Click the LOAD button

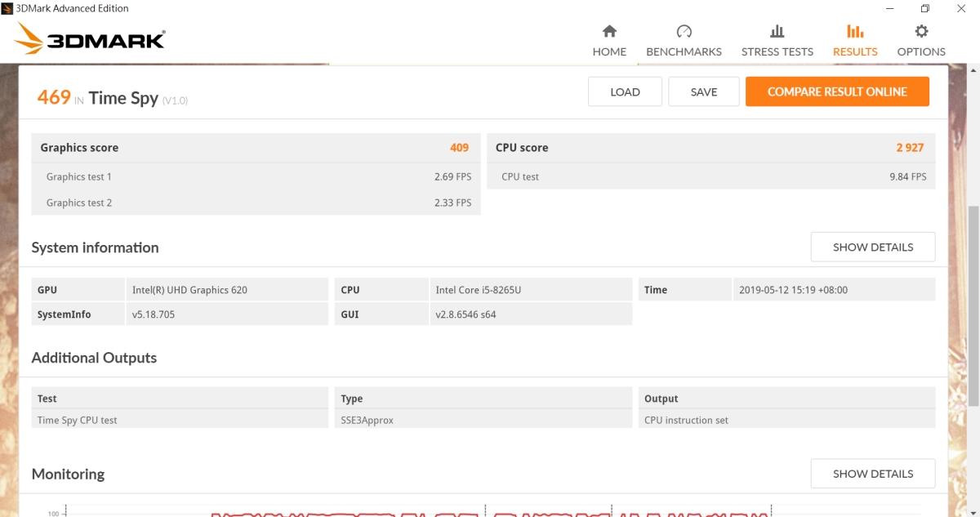point(625,91)
